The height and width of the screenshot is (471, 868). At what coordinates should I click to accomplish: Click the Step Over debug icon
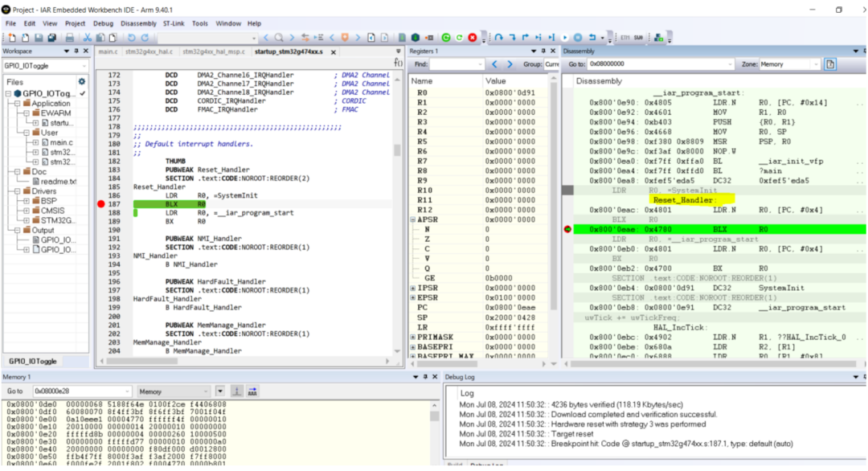(x=499, y=38)
